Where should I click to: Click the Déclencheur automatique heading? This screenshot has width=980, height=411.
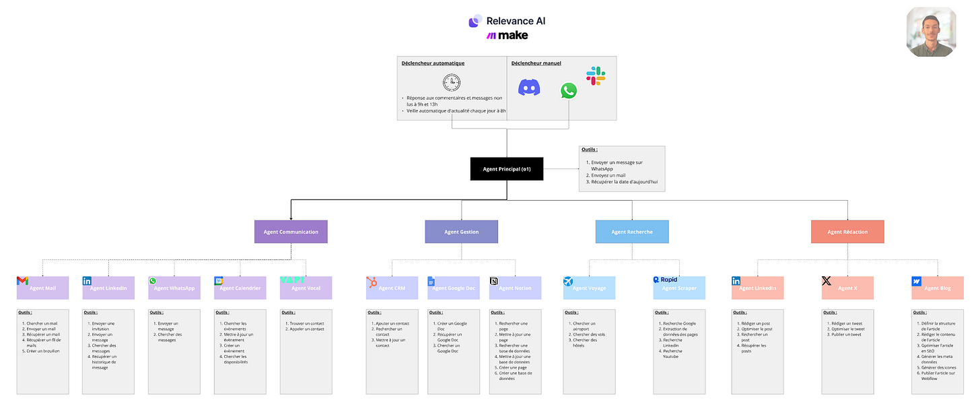(x=433, y=63)
